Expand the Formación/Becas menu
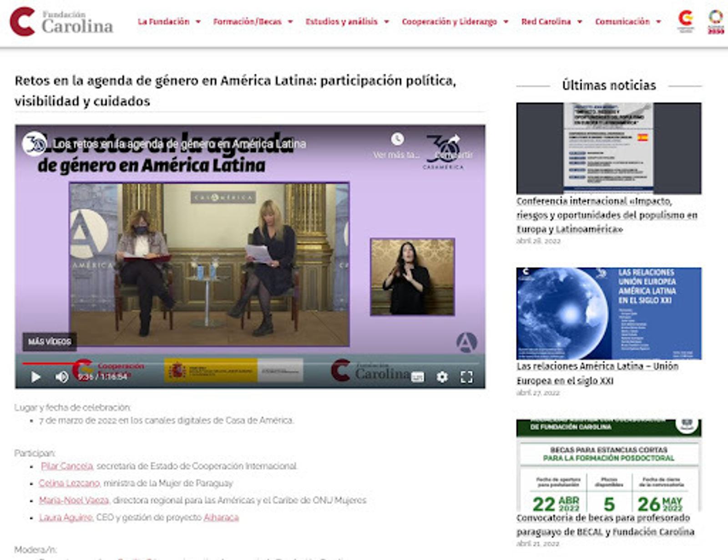728x560 pixels. [253, 21]
